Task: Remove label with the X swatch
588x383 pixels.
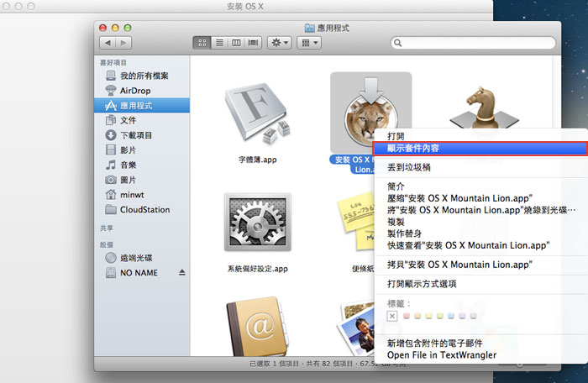Action: [392, 316]
